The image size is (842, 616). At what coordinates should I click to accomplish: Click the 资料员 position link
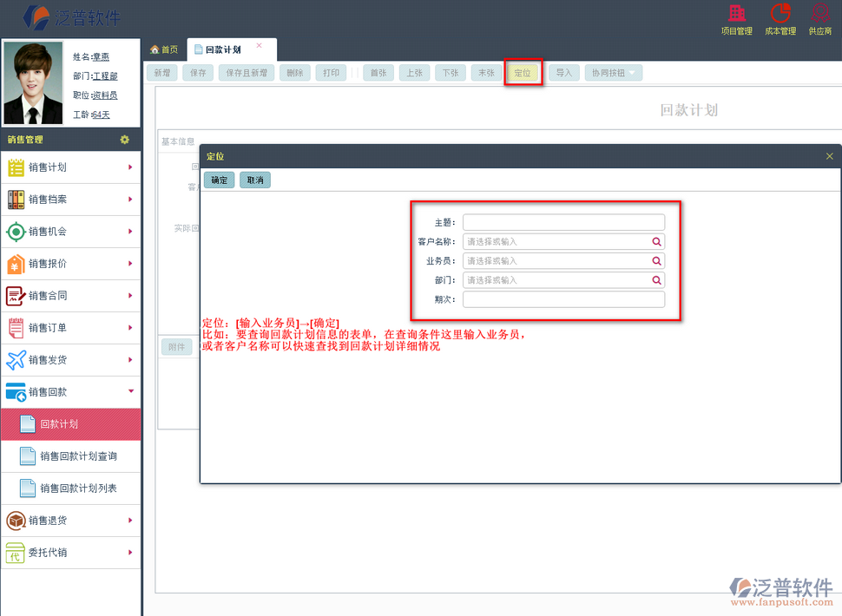click(105, 95)
